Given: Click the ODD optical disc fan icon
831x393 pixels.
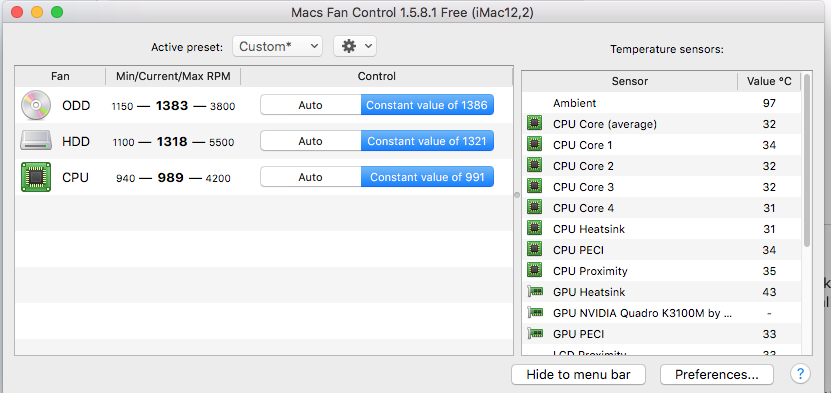Looking at the screenshot, I should pos(36,105).
